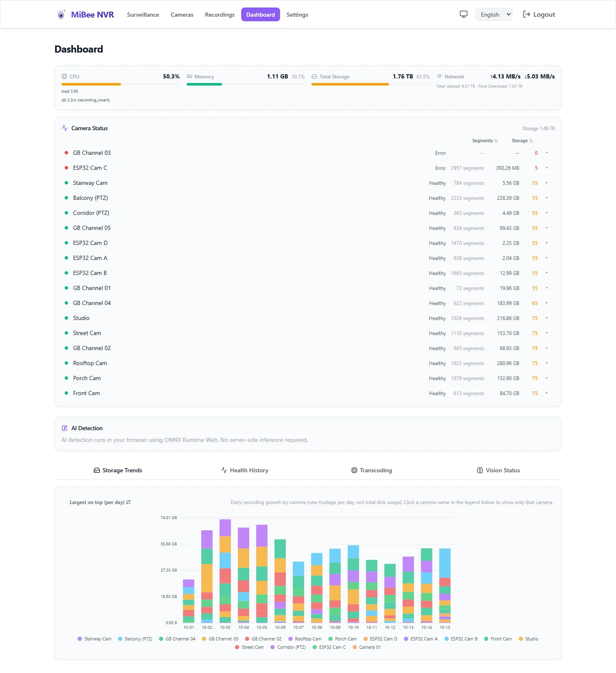Click the Total Storage usage bar

(371, 84)
